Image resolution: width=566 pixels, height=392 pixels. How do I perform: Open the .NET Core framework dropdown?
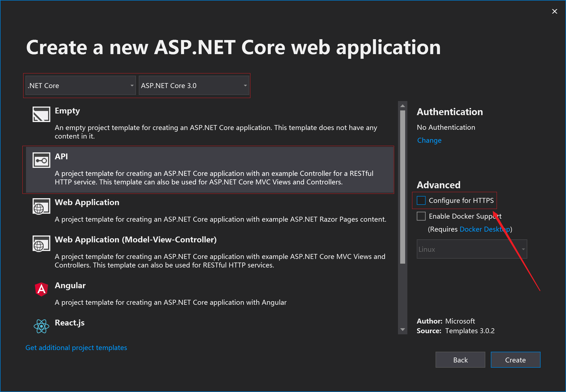tap(80, 86)
